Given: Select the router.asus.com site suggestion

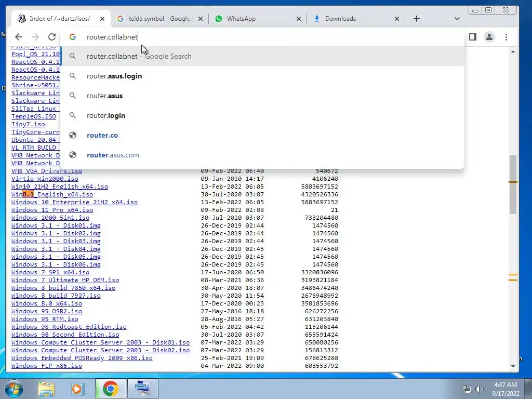Looking at the screenshot, I should click(x=262, y=155).
